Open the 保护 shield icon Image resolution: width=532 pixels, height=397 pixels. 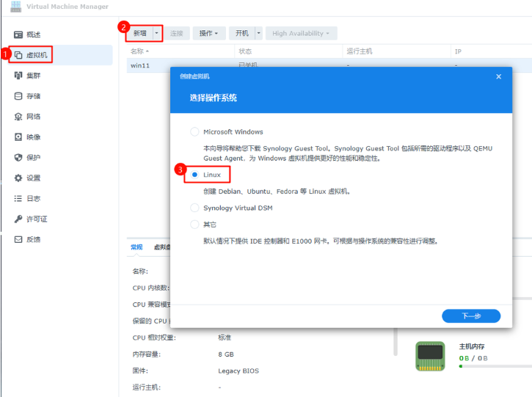coord(18,158)
